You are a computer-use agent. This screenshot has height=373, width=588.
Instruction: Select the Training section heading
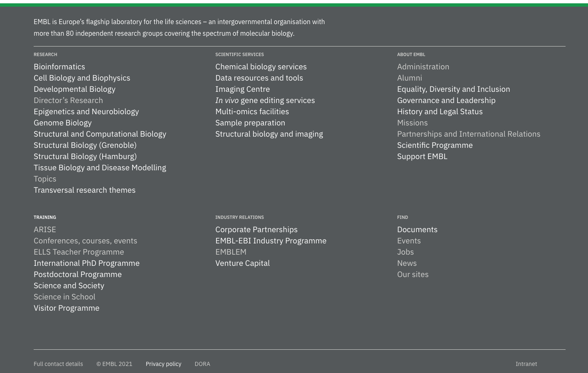45,217
